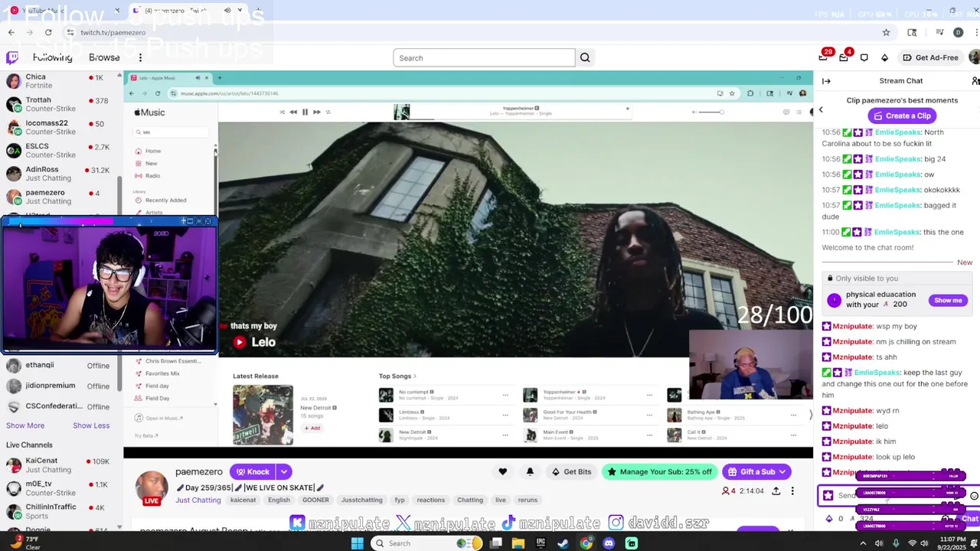
Task: Toggle shuffle in Apple Music
Action: (x=282, y=112)
